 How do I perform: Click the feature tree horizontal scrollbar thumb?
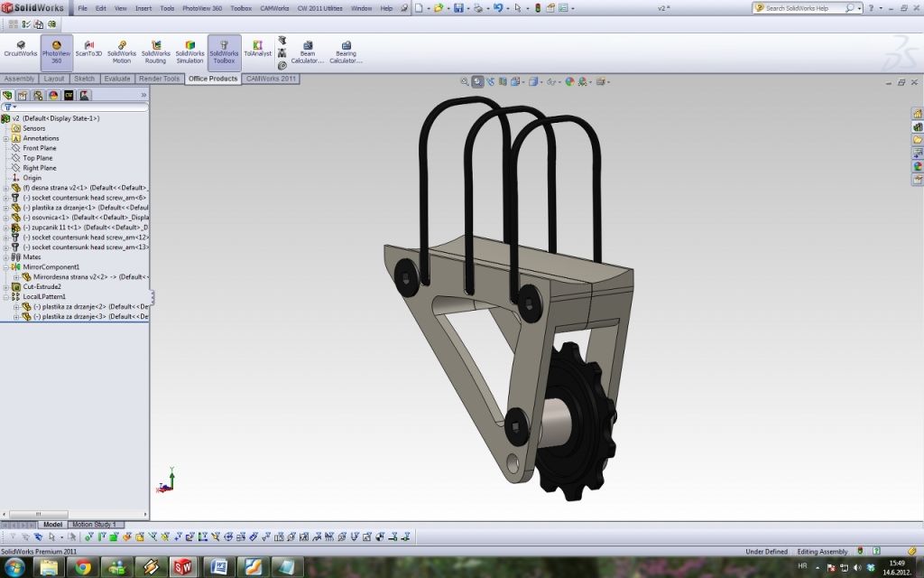tap(38, 514)
